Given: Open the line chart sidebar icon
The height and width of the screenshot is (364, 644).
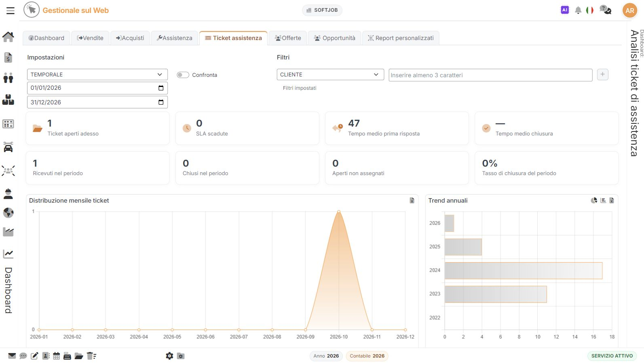Looking at the screenshot, I should [x=8, y=254].
